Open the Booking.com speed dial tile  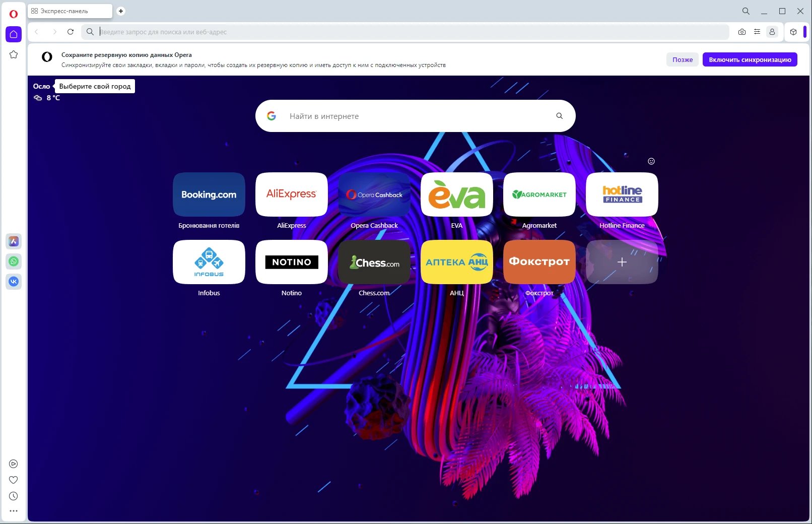click(209, 194)
